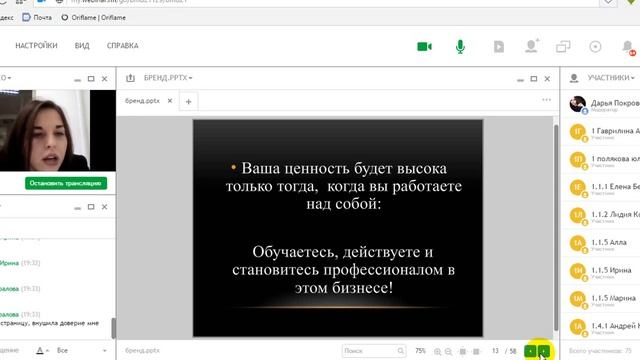Click the presentation slide area
The height and width of the screenshot is (360, 640).
coord(338,228)
